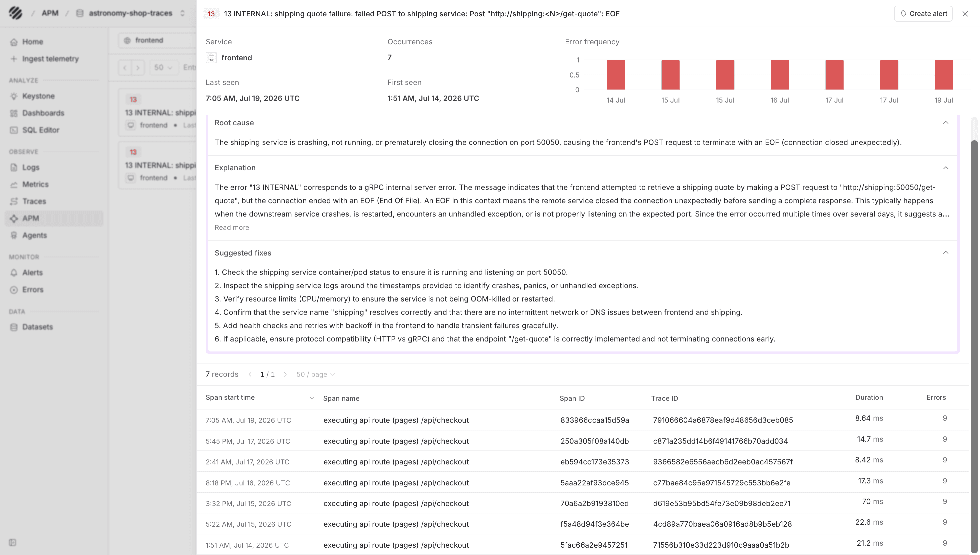Image resolution: width=980 pixels, height=555 pixels.
Task: Click the frontend service monitor icon
Action: 211,58
